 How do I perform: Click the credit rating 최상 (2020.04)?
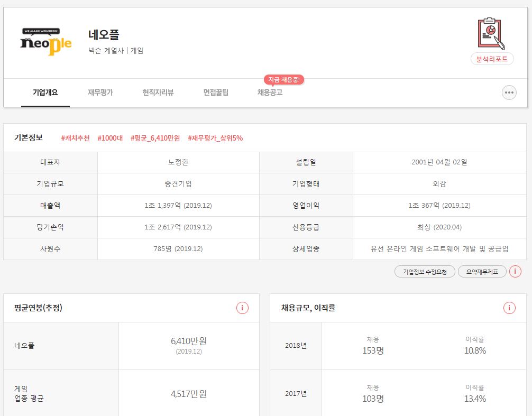[439, 227]
